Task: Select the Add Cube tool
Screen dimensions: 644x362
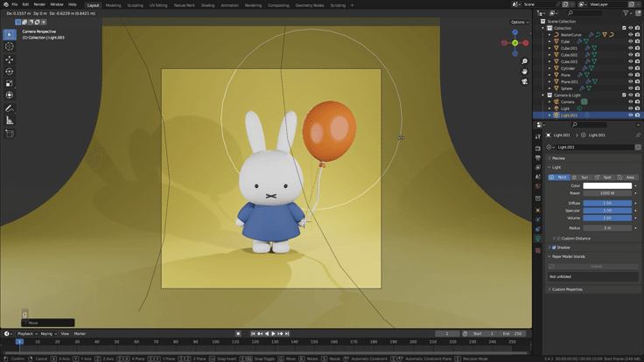Action: [x=10, y=134]
